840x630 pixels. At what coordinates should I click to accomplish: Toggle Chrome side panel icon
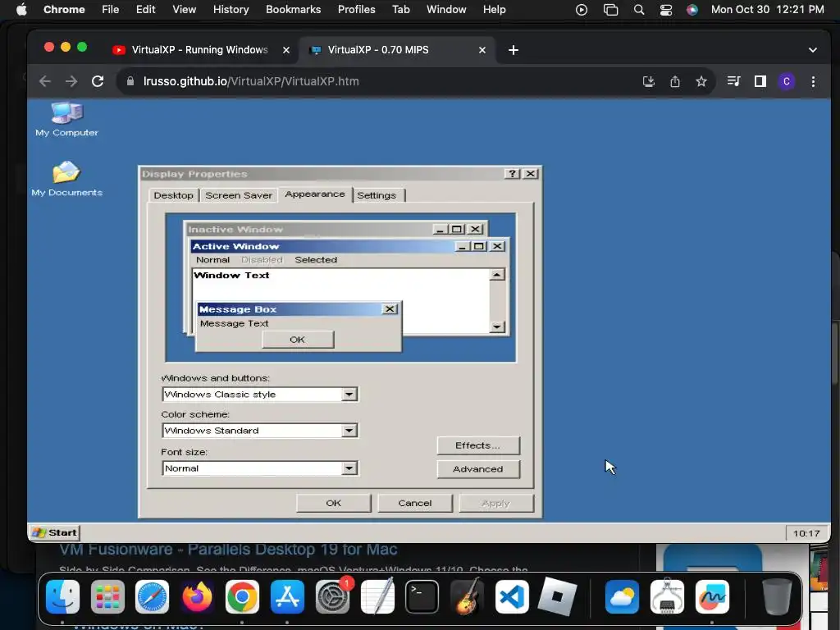760,81
